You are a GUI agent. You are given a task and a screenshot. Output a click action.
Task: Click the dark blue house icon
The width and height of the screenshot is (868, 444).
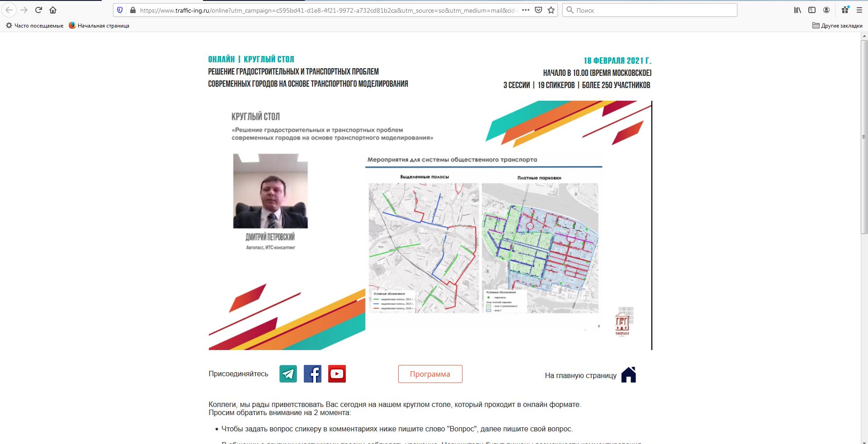pyautogui.click(x=628, y=375)
